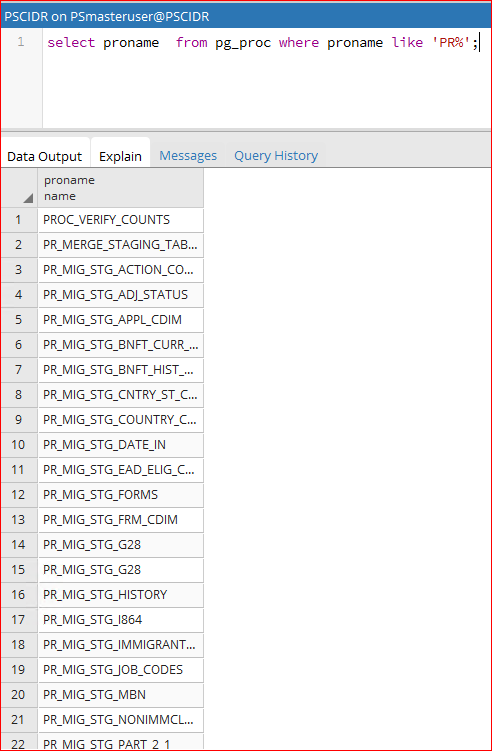Click the PR_MIG_STG_HISTORY cell
Screen dimensions: 492x751
point(121,594)
